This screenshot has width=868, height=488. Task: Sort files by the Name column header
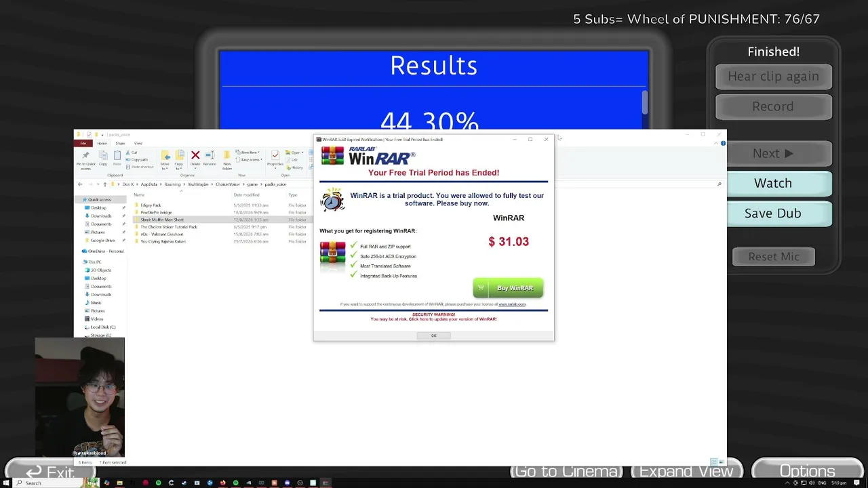click(x=139, y=195)
